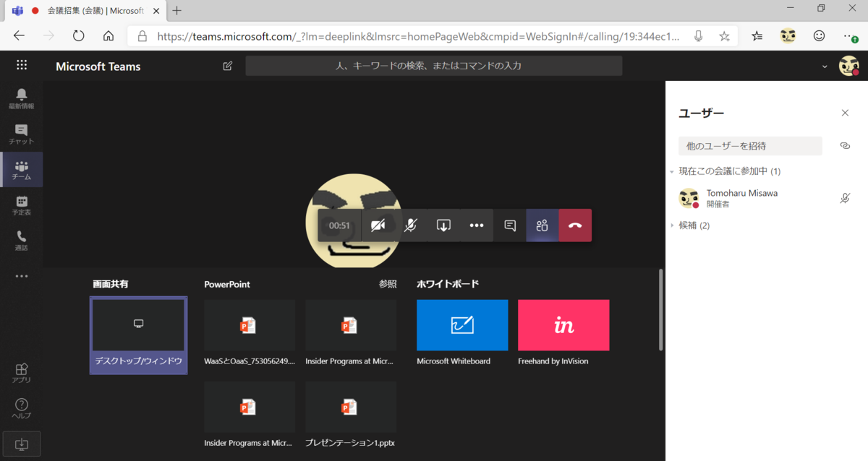Hang up the call
Viewport: 868px width, 461px height.
[575, 225]
